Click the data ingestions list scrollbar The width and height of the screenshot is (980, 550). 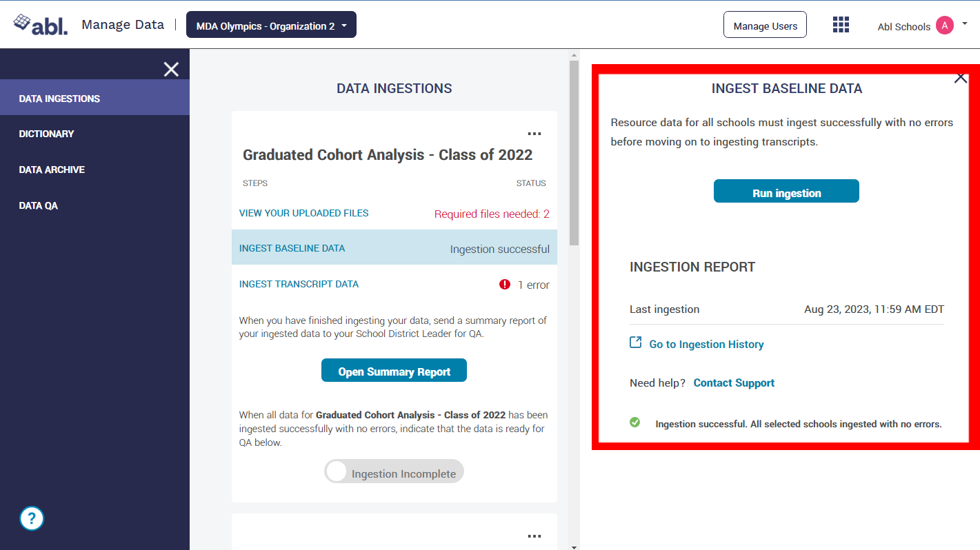click(574, 152)
